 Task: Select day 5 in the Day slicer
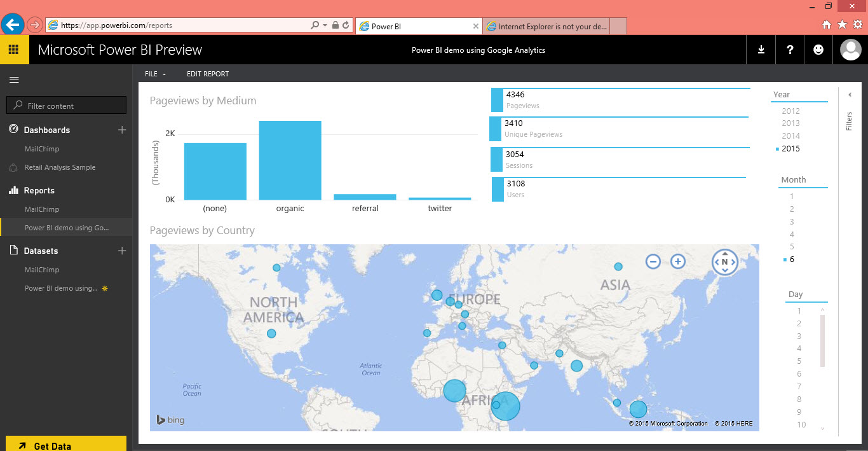pyautogui.click(x=799, y=361)
